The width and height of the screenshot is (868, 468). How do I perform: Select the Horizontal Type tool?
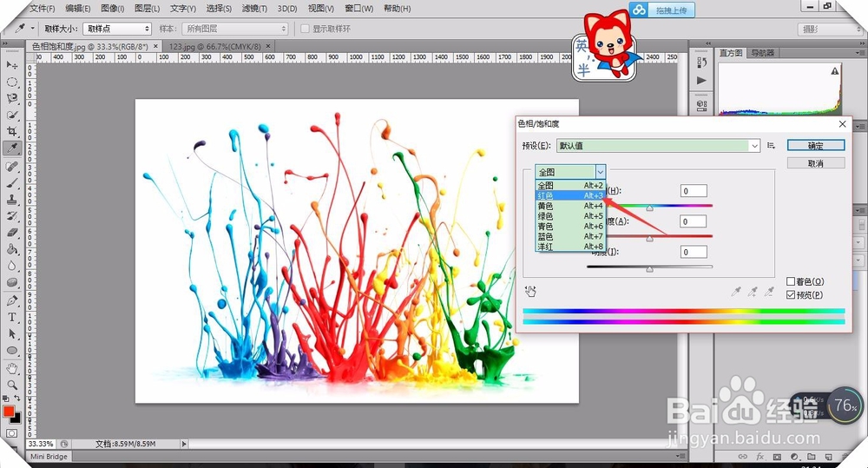(11, 317)
